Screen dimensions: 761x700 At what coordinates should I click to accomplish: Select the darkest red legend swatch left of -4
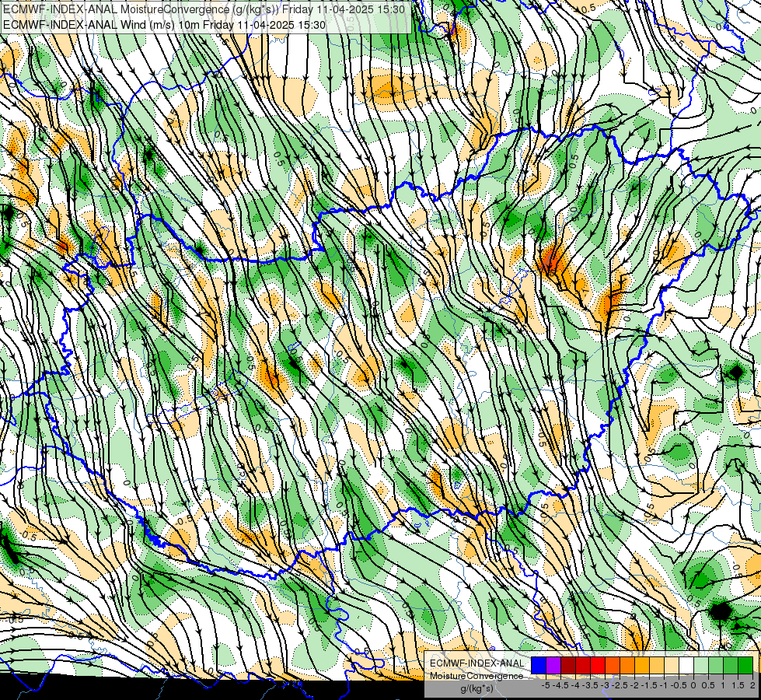568,666
